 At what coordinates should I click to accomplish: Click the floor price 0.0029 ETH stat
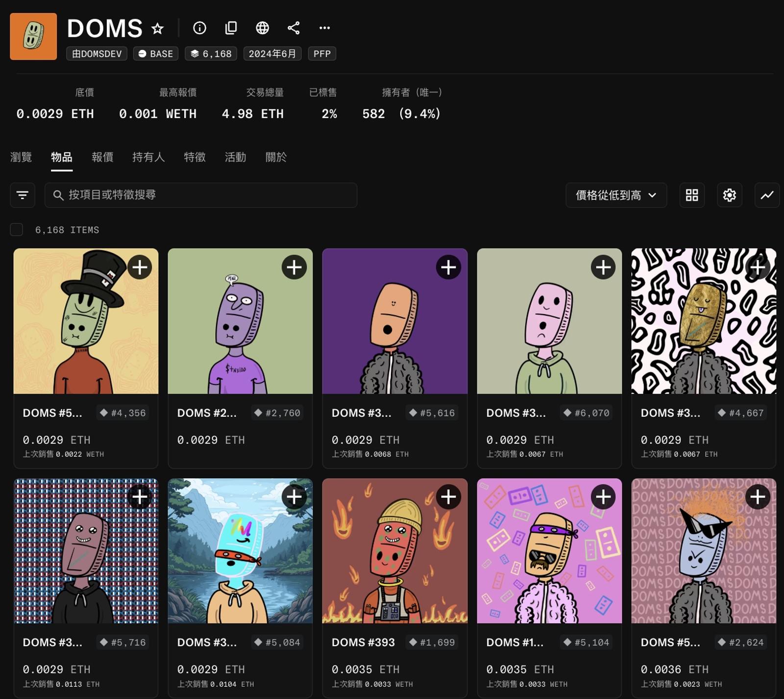55,114
